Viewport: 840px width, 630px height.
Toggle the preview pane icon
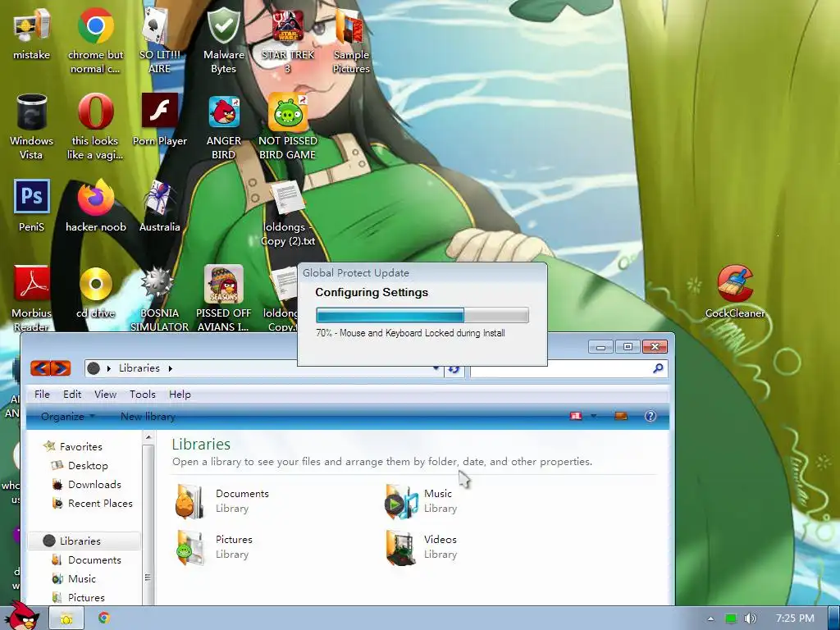click(x=621, y=416)
